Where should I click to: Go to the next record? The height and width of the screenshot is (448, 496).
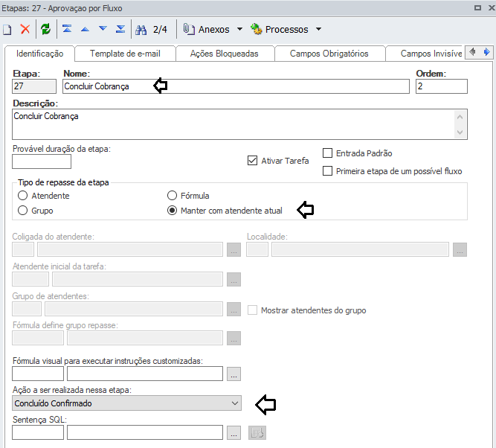tap(103, 30)
